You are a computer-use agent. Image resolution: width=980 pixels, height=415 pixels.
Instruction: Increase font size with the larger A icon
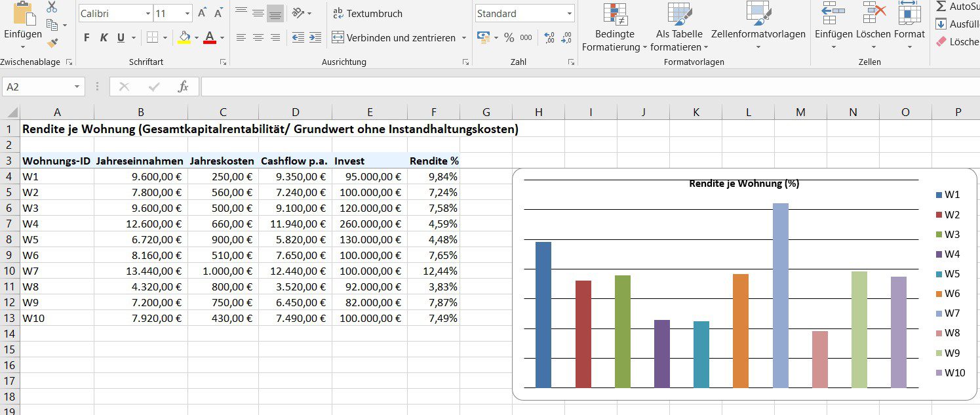(x=203, y=13)
